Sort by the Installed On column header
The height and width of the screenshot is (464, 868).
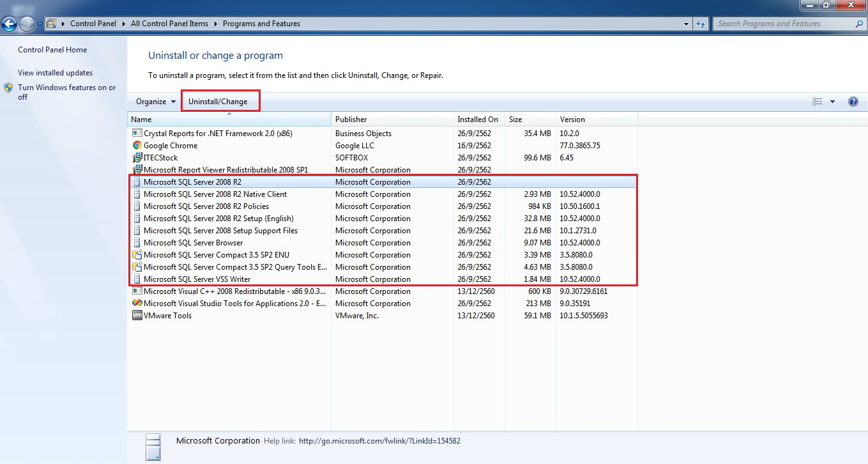coord(479,120)
